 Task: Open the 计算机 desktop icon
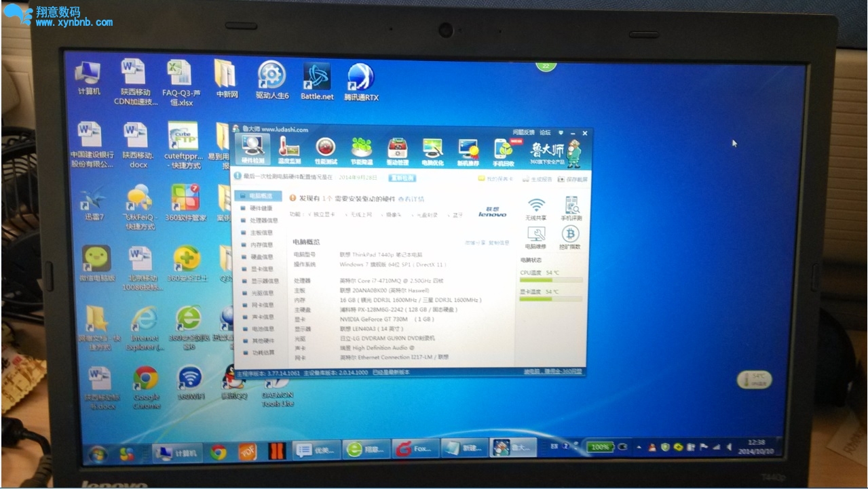[x=89, y=79]
